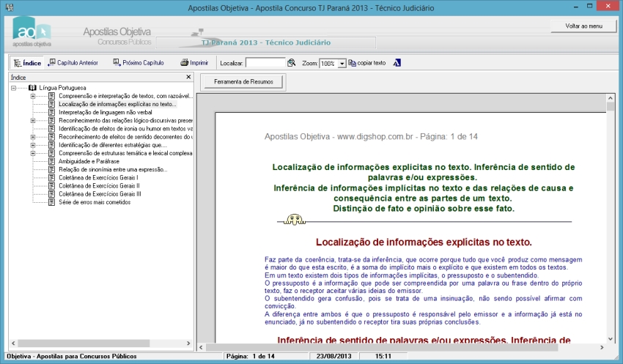
Task: Click the Voltar ao menu button
Action: tap(583, 26)
